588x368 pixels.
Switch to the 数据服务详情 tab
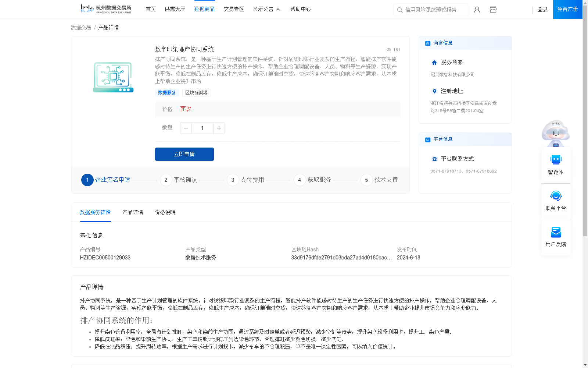coord(96,212)
